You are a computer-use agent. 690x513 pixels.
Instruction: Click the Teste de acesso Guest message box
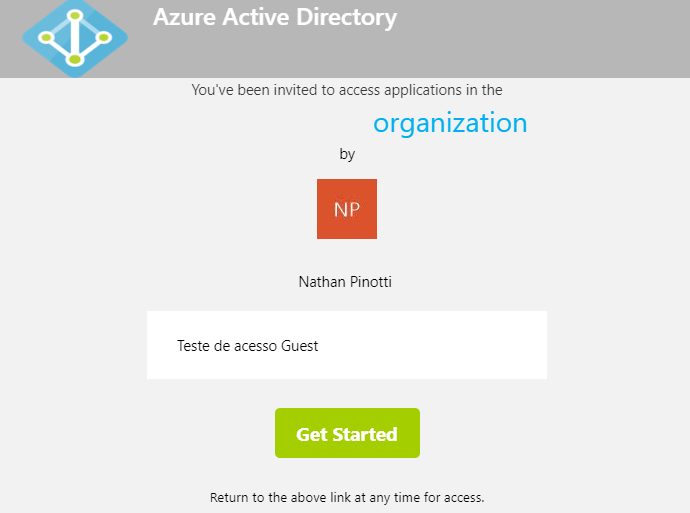point(347,345)
